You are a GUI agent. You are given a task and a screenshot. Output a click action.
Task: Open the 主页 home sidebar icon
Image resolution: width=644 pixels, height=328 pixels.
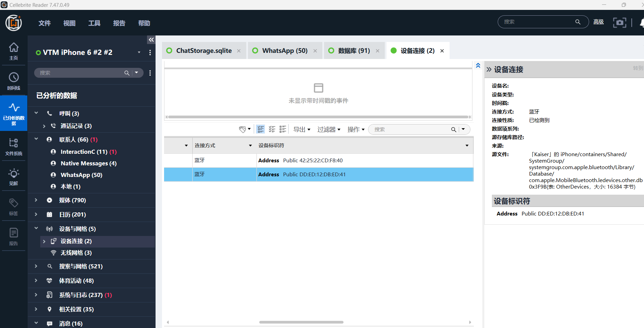(x=14, y=51)
